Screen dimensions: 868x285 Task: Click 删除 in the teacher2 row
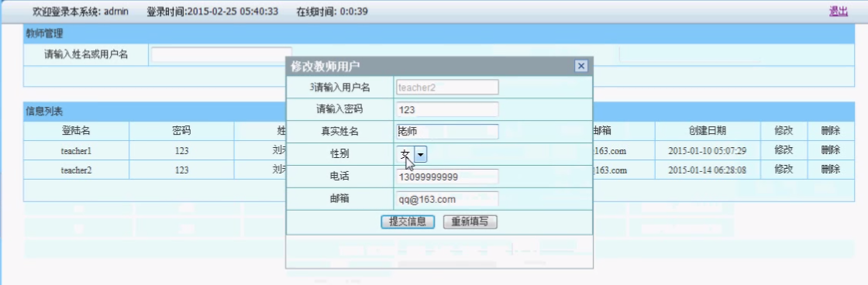pos(830,170)
